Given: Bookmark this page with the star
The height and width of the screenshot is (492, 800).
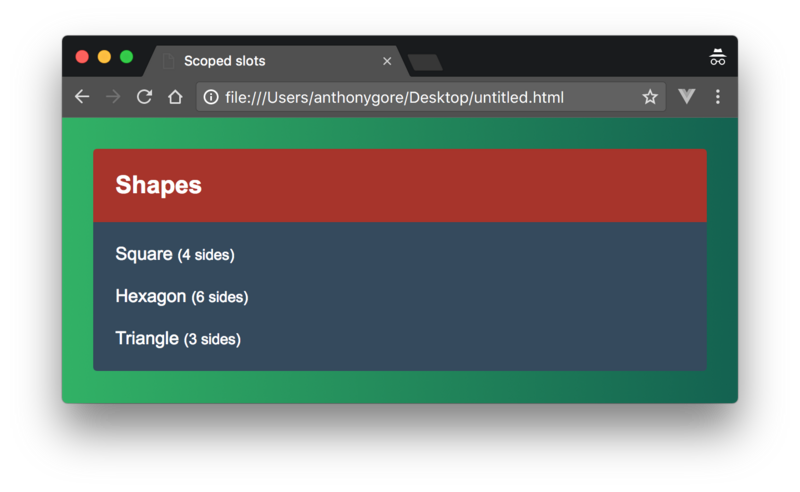Looking at the screenshot, I should pos(650,97).
